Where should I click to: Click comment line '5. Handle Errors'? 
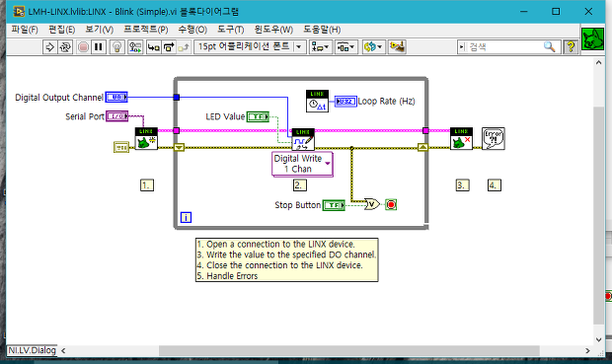tap(227, 276)
